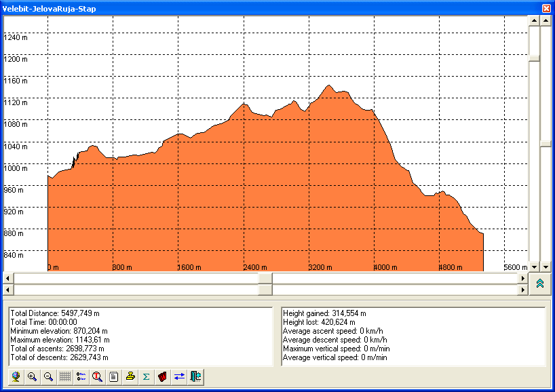Click the yellow stamp icon
This screenshot has height=392, width=555.
click(130, 376)
